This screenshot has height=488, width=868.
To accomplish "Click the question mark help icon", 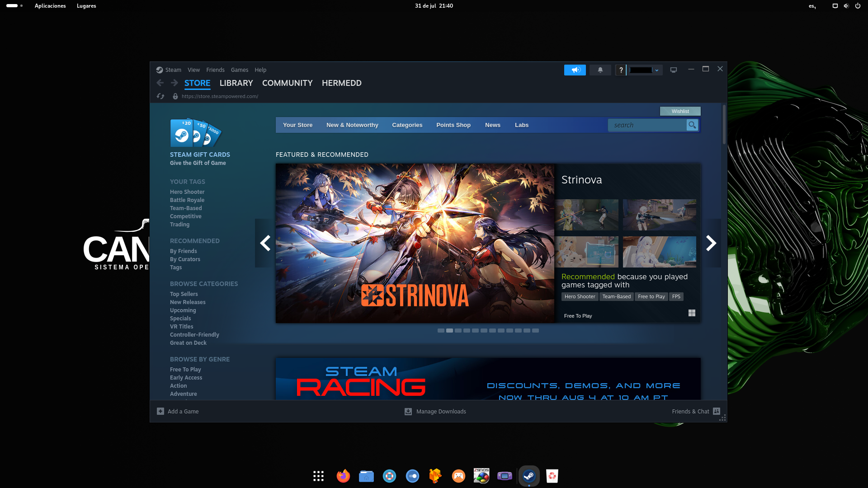I will 621,70.
